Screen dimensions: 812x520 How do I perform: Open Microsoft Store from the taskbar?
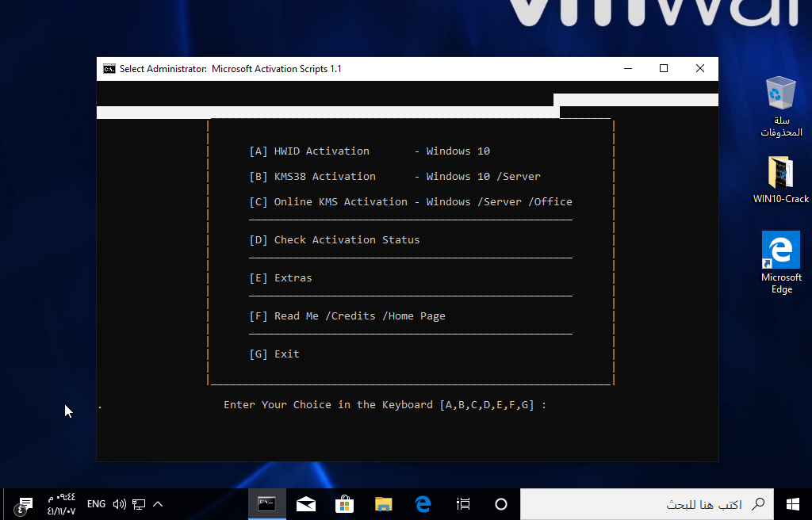[344, 504]
